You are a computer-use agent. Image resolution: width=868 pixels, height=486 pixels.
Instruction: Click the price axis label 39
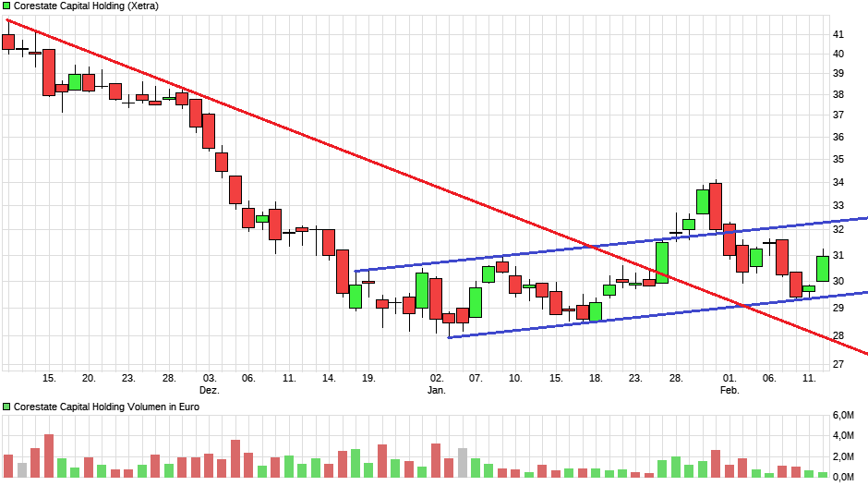click(x=838, y=73)
